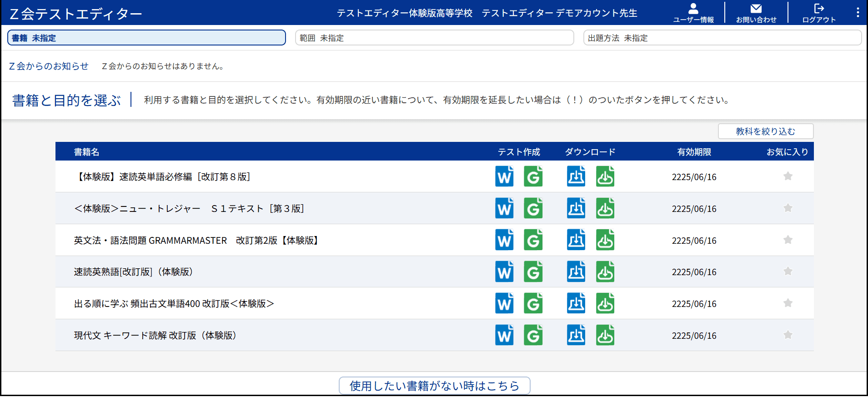This screenshot has width=868, height=397.
Task: Green download icon for ニュー・トレジャー
Action: tap(605, 208)
